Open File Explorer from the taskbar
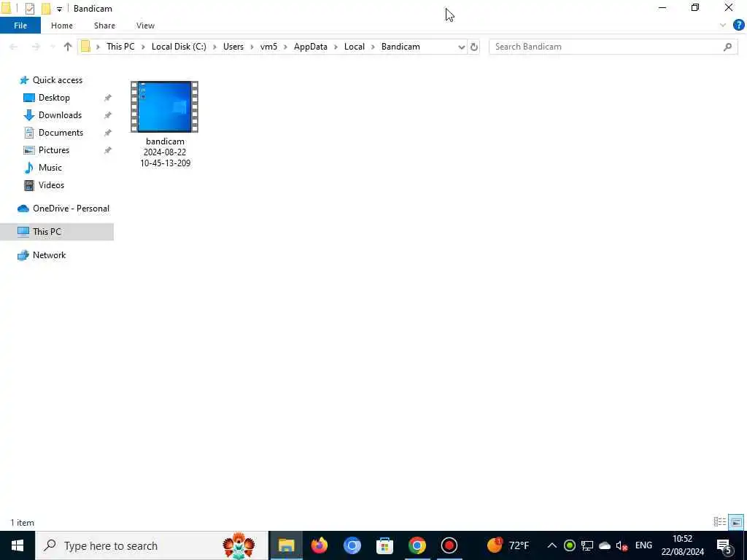Screen dimensions: 747x560 pyautogui.click(x=286, y=545)
